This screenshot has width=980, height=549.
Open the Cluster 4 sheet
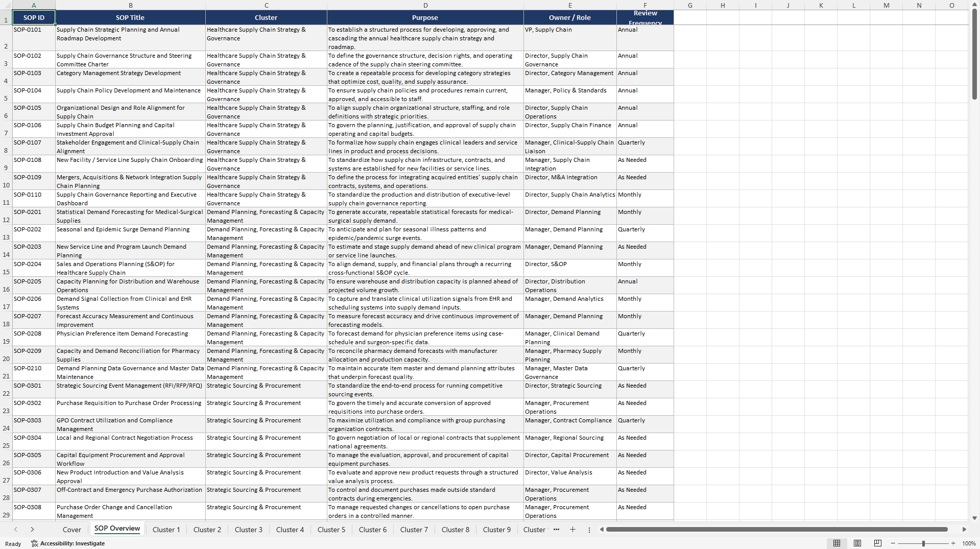[x=290, y=530]
